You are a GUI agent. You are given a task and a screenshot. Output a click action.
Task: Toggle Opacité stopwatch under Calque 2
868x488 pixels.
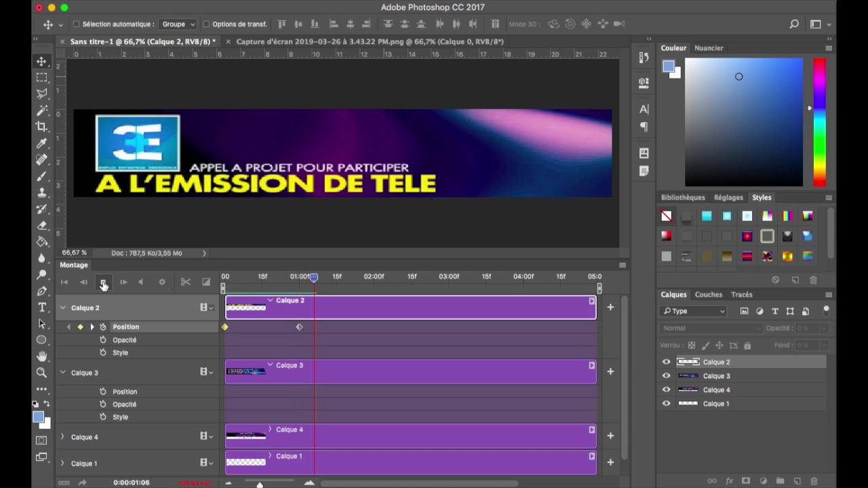click(x=103, y=340)
